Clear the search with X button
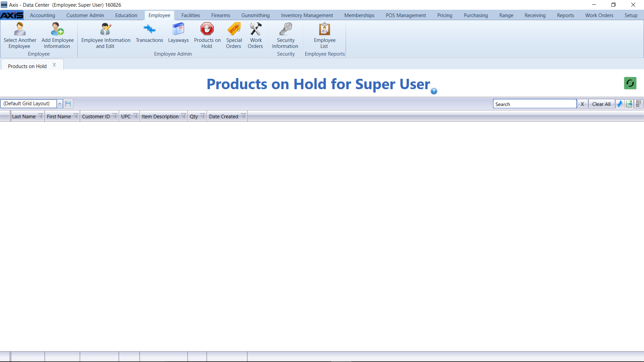Image resolution: width=644 pixels, height=362 pixels. [582, 104]
